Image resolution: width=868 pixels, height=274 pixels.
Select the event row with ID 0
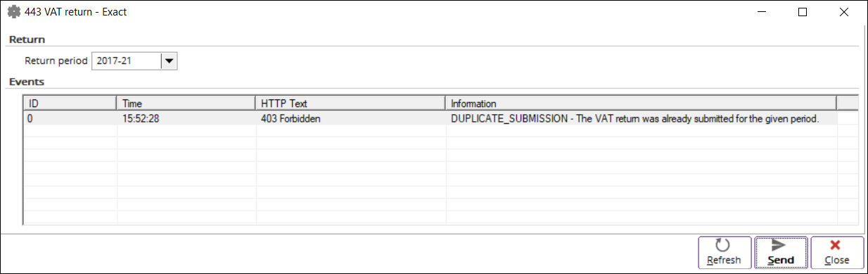click(430, 119)
